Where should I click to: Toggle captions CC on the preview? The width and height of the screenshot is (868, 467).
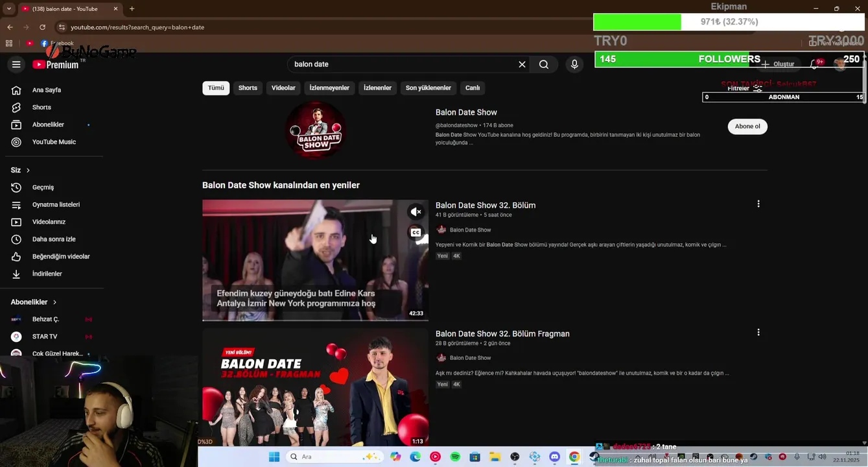coord(416,232)
